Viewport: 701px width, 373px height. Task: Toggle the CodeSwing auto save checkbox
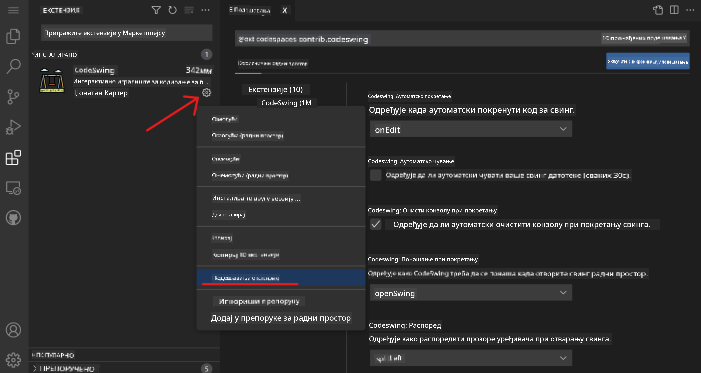coord(376,175)
